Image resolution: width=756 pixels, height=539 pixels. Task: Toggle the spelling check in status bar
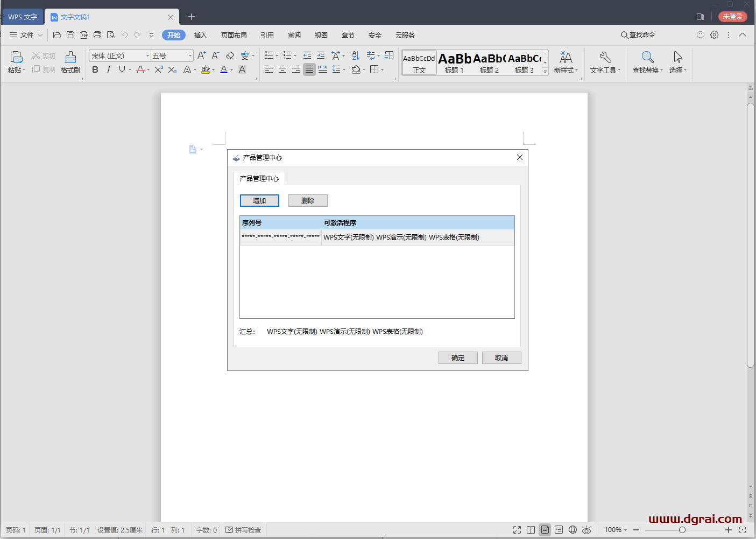pyautogui.click(x=243, y=530)
